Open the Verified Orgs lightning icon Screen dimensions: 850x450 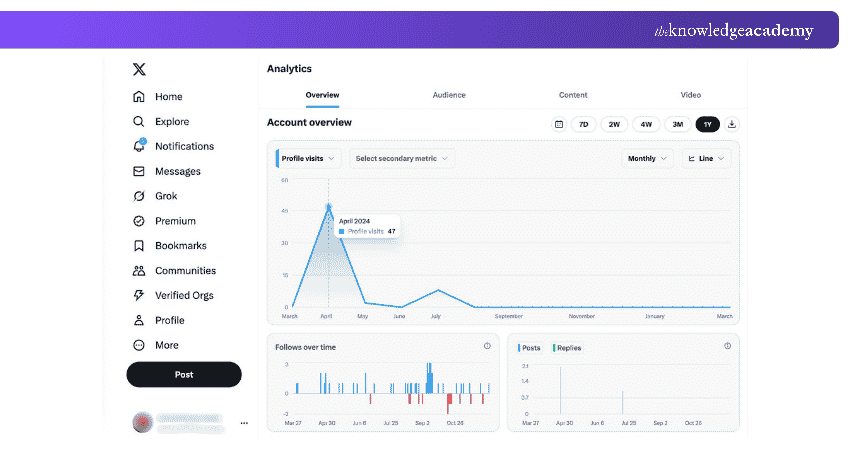(x=139, y=295)
